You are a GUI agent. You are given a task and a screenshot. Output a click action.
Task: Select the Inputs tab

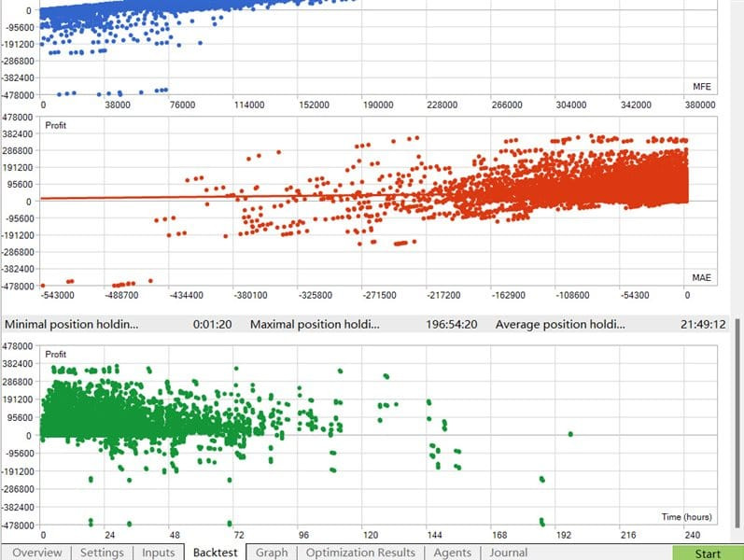pyautogui.click(x=158, y=553)
